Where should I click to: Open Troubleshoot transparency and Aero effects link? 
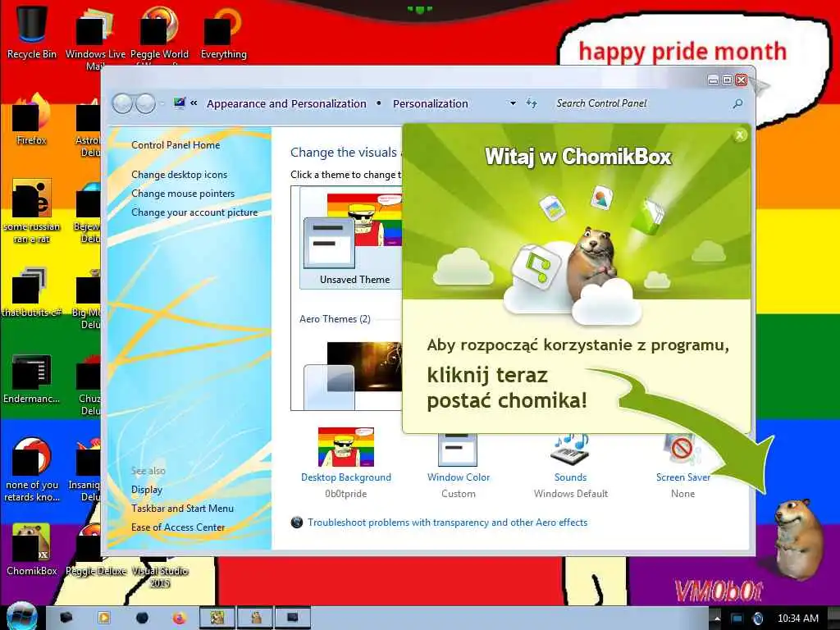pyautogui.click(x=447, y=523)
